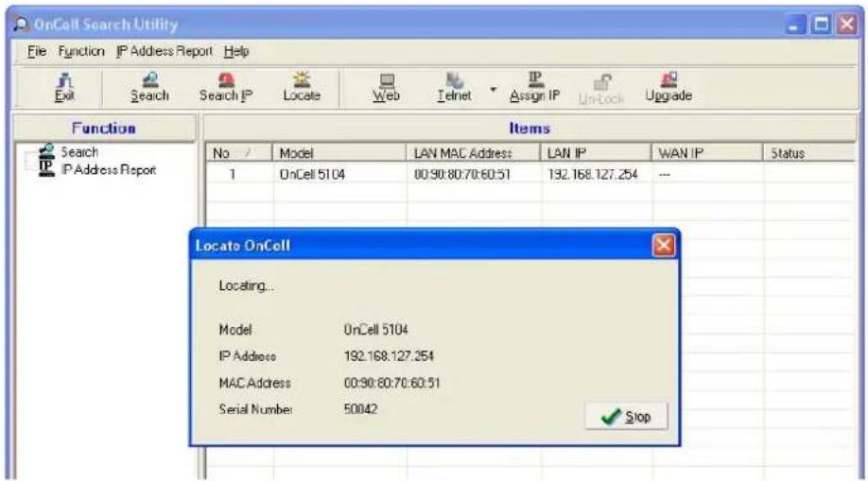Click the LAN IP column header
Image resolution: width=868 pixels, height=481 pixels.
click(x=596, y=153)
